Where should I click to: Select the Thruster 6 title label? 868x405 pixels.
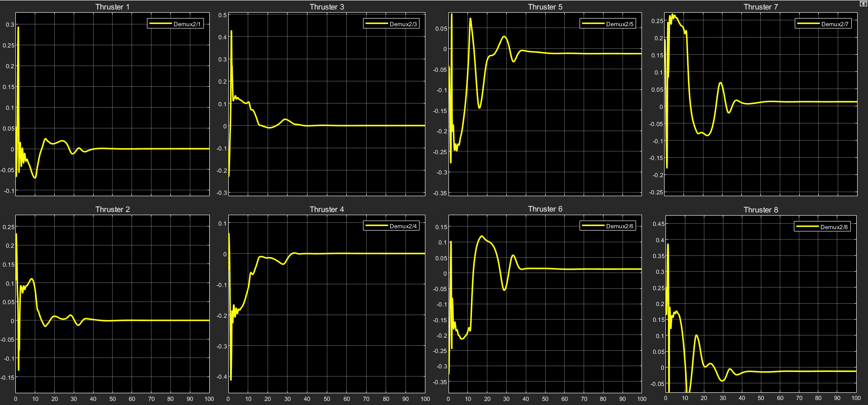coord(545,209)
